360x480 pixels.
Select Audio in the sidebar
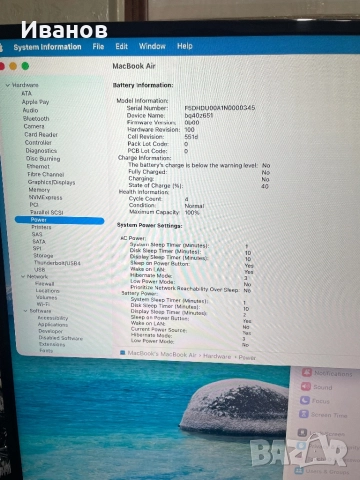(x=30, y=110)
